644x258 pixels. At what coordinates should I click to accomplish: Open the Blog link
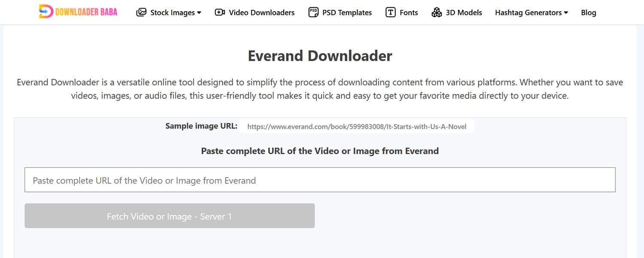[x=588, y=12]
